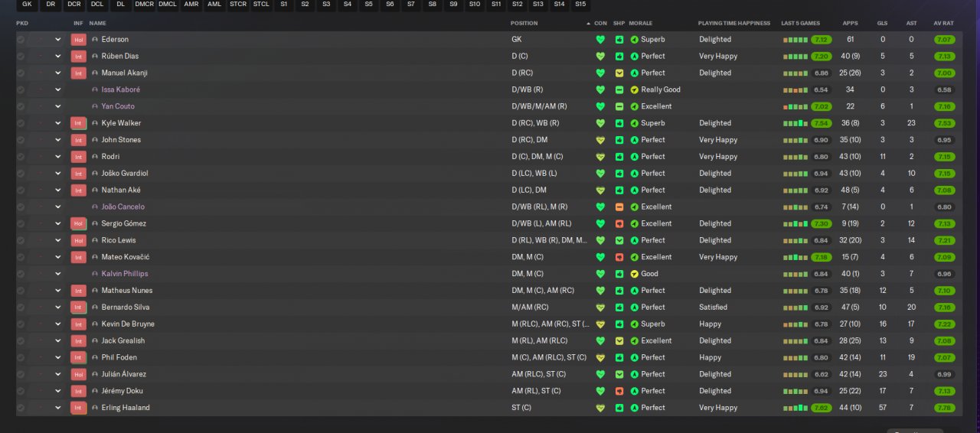980x433 pixels.
Task: Click the morale icon for Kalvin Phillips
Action: [634, 274]
